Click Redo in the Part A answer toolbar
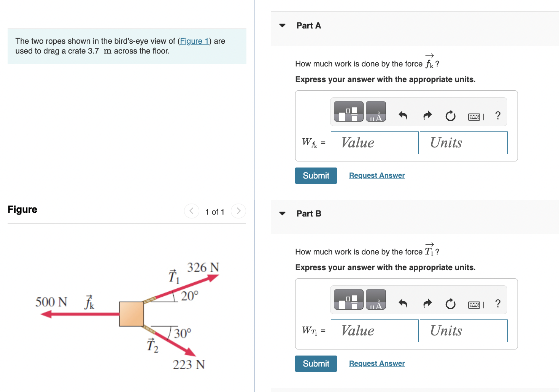This screenshot has height=392, width=559. pos(427,116)
